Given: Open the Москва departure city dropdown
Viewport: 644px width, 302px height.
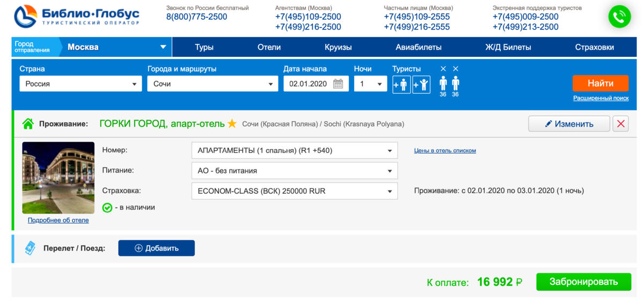Looking at the screenshot, I should (x=116, y=47).
